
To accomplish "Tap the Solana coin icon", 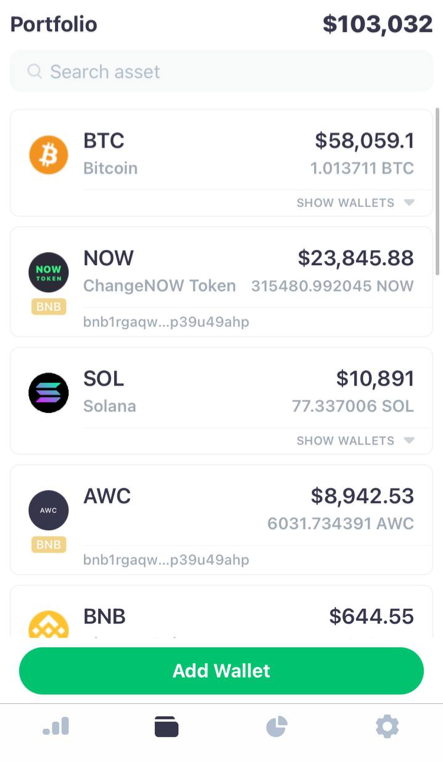I will [x=49, y=393].
